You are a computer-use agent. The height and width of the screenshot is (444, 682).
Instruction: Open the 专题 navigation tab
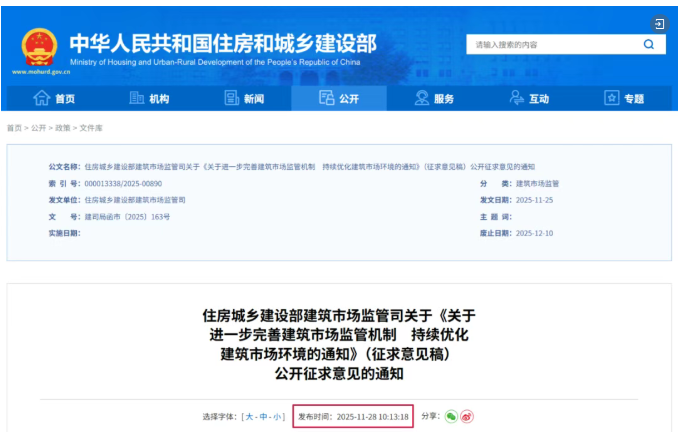pos(624,98)
